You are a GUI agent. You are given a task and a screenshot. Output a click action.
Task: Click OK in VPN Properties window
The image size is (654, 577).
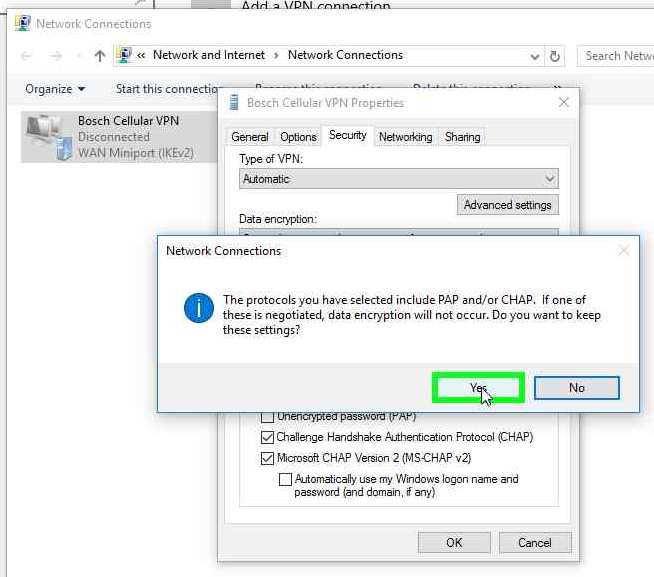(454, 543)
